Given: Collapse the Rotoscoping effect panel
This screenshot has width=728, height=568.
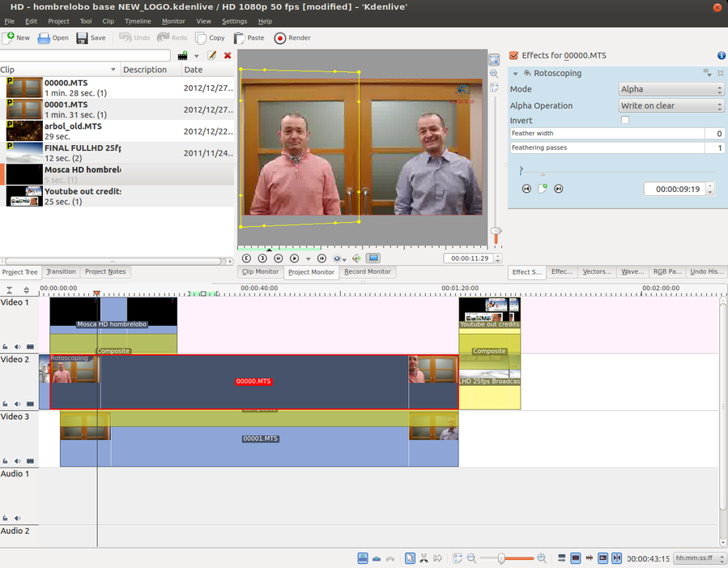Looking at the screenshot, I should (x=516, y=74).
